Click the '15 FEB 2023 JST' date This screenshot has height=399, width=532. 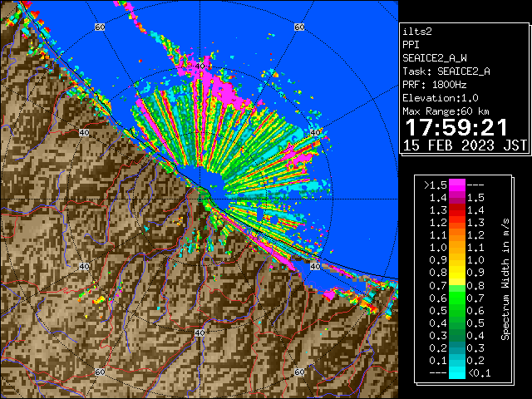tap(465, 145)
